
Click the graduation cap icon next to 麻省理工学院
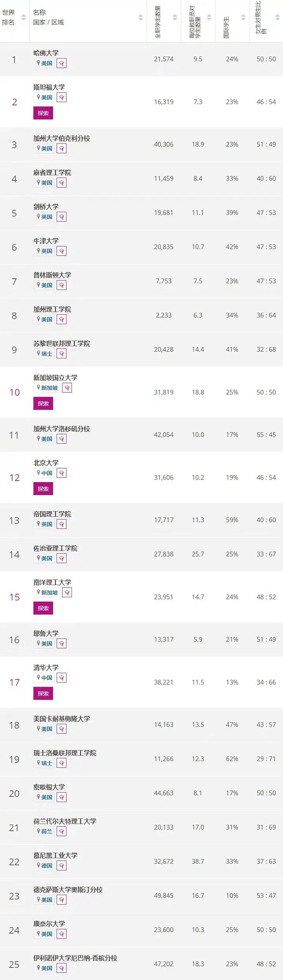pos(61,183)
